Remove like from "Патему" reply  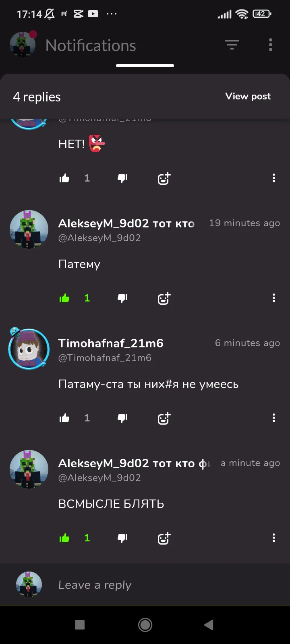pos(64,298)
